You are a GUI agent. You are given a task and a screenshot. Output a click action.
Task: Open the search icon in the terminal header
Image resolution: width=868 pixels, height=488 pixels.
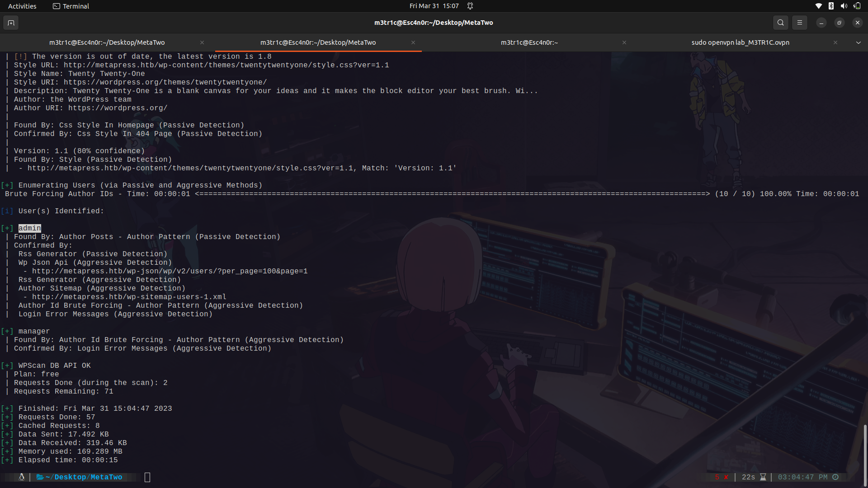tap(780, 22)
